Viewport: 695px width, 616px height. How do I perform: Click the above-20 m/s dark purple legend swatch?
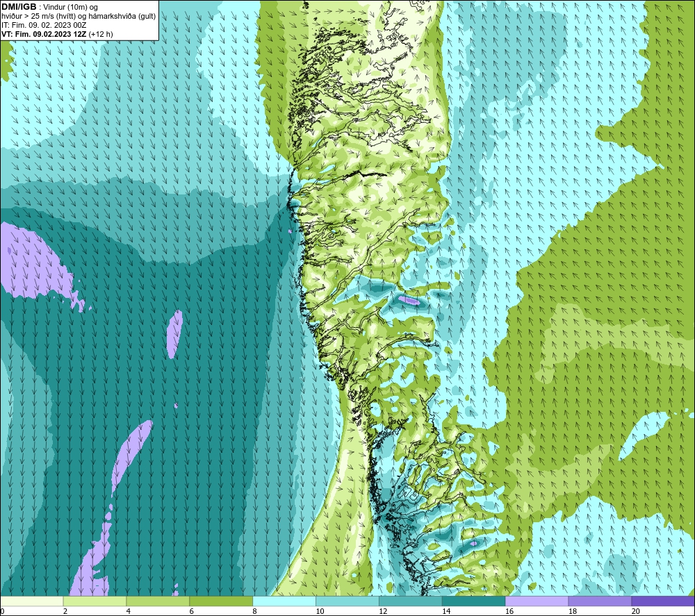pos(663,601)
